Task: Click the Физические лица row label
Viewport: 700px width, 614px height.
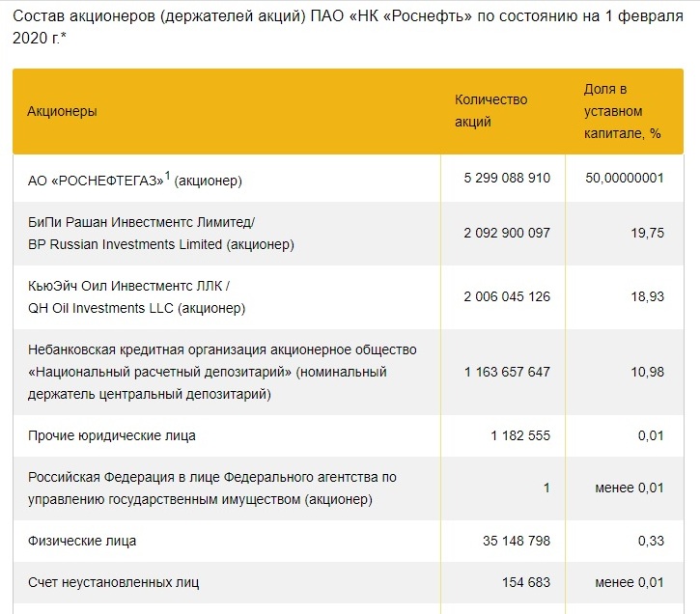Action: [x=82, y=541]
